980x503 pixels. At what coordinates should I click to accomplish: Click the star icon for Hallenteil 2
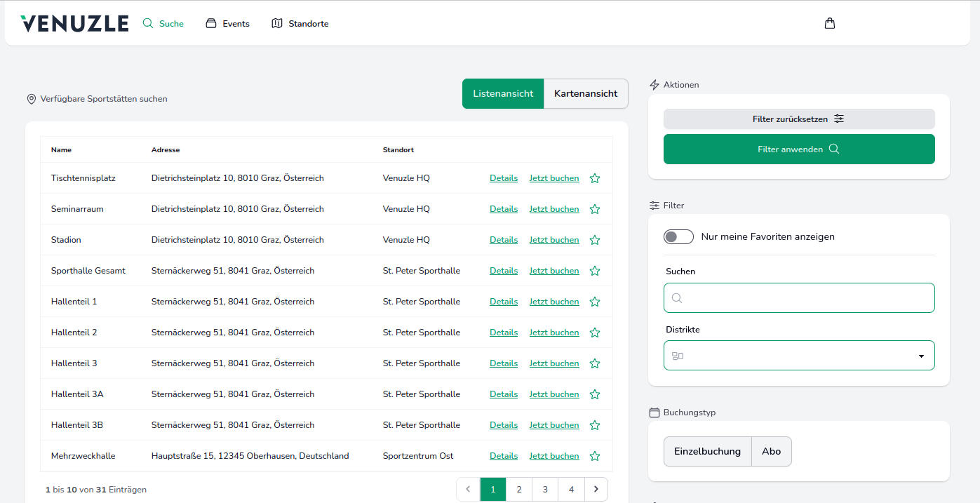tap(595, 333)
